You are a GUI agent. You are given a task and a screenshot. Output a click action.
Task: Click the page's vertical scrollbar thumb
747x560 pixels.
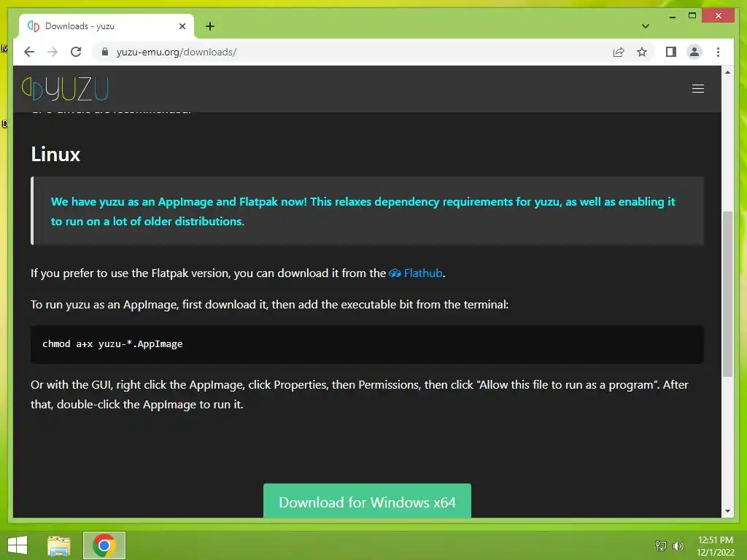[x=727, y=294]
